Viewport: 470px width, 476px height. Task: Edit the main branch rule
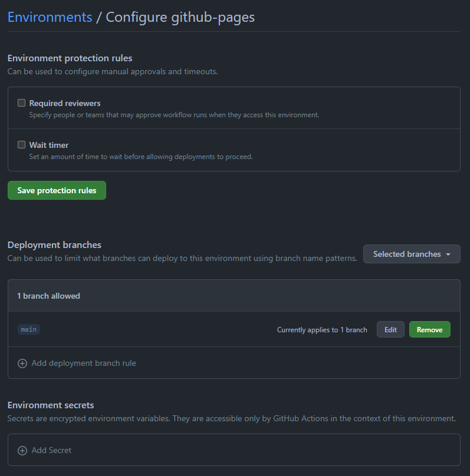[x=390, y=330]
